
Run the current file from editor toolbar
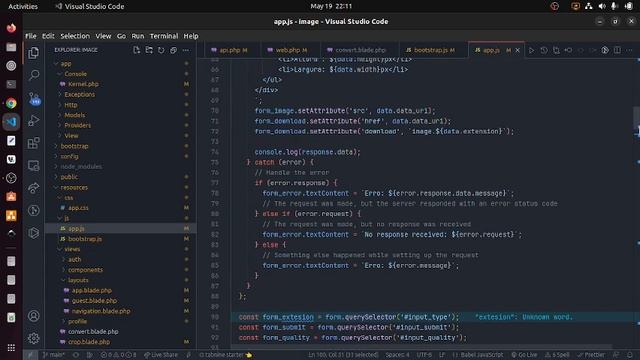(x=531, y=50)
